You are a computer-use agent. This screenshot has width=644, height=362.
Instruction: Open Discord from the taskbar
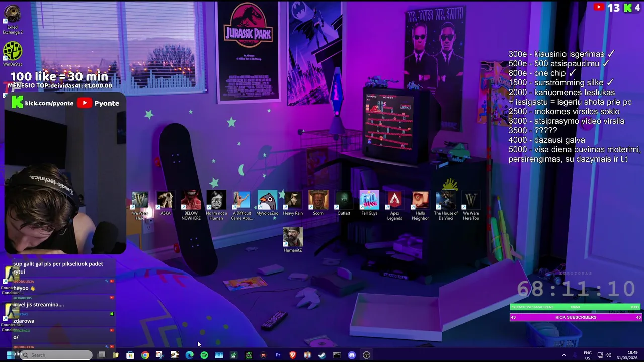352,355
